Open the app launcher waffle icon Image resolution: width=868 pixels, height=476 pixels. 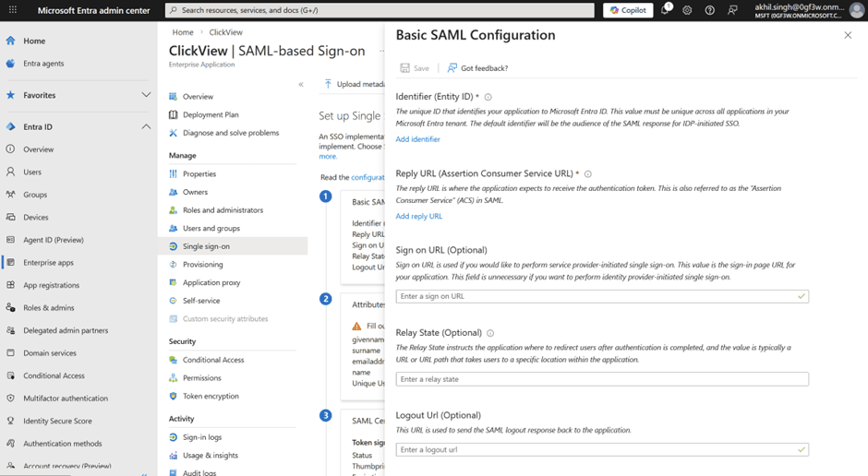pos(13,10)
